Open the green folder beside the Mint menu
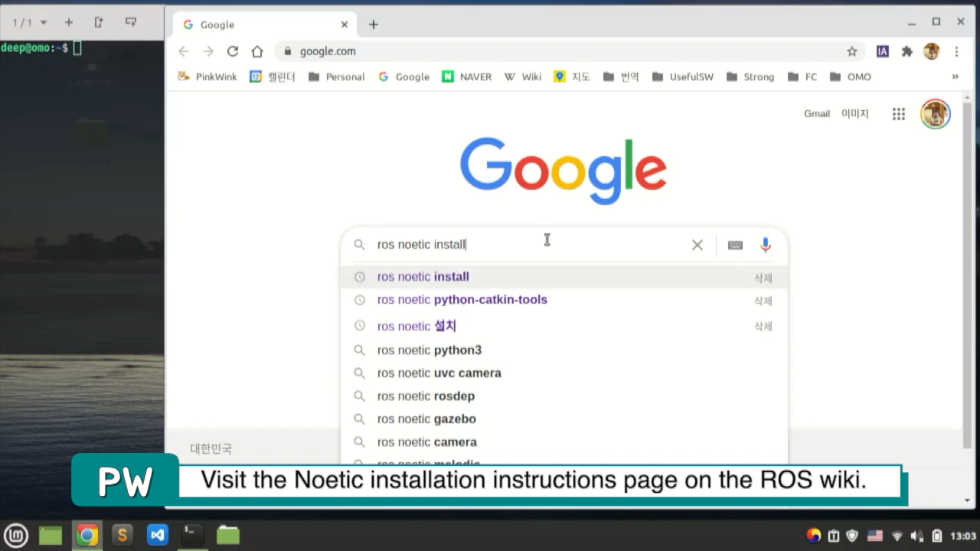 click(51, 535)
